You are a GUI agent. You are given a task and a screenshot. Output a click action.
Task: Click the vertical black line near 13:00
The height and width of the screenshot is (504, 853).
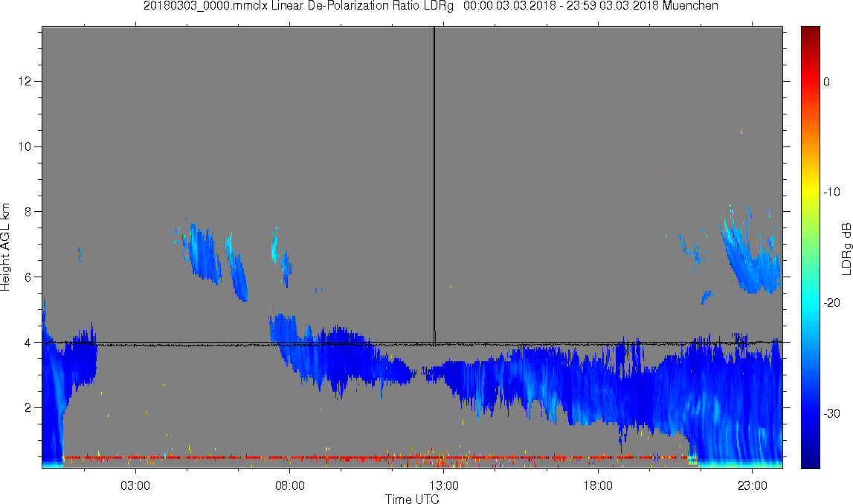coord(434,185)
